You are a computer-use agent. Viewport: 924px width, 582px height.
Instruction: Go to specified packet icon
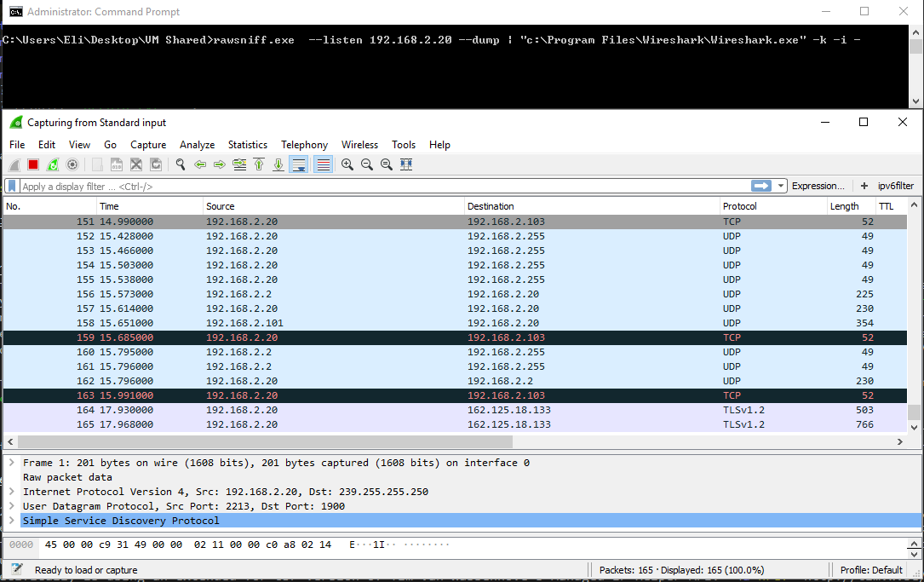tap(239, 165)
